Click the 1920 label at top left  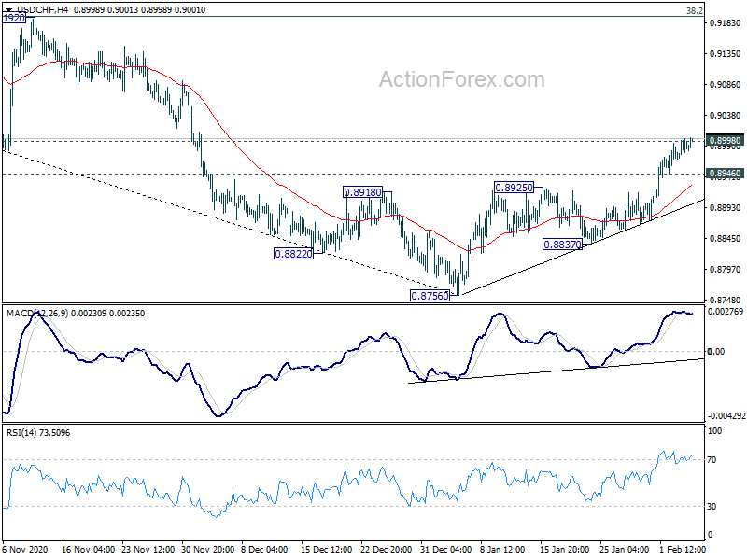14,18
